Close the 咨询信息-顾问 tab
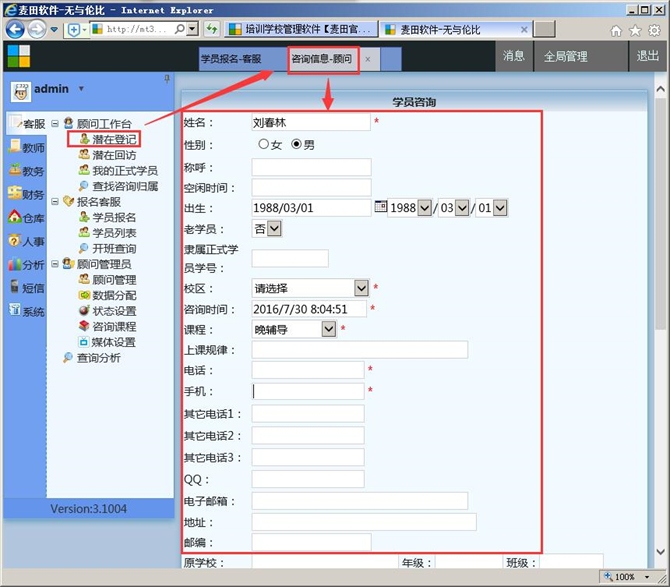The image size is (670, 587). pyautogui.click(x=368, y=59)
